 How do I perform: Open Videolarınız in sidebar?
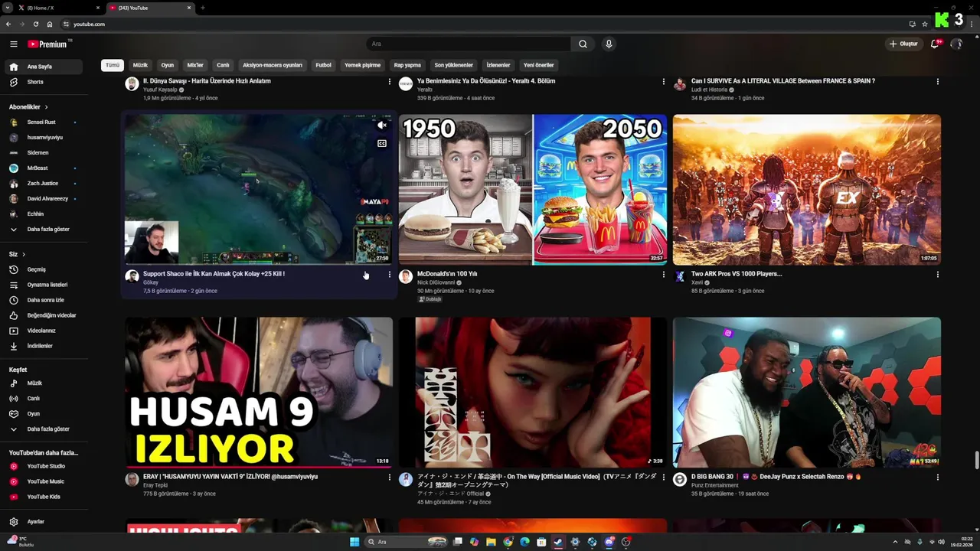point(42,331)
